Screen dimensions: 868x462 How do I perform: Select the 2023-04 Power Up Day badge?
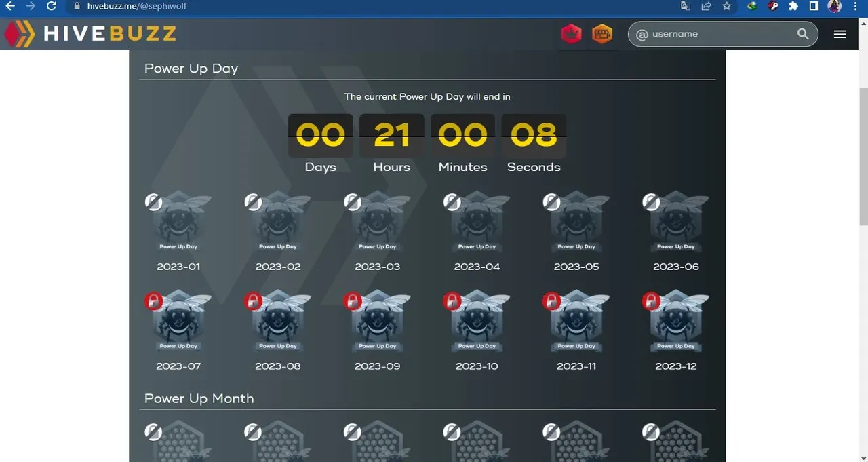[477, 223]
